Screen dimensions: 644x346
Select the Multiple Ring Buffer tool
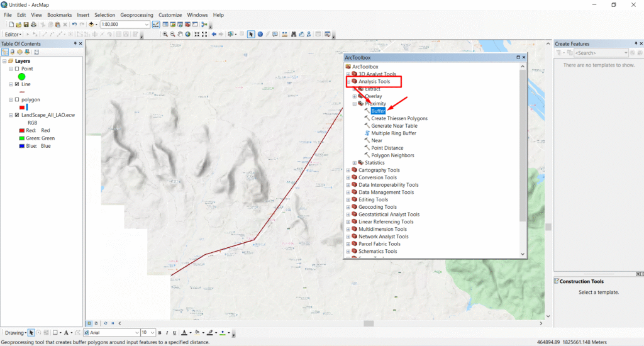coord(394,133)
